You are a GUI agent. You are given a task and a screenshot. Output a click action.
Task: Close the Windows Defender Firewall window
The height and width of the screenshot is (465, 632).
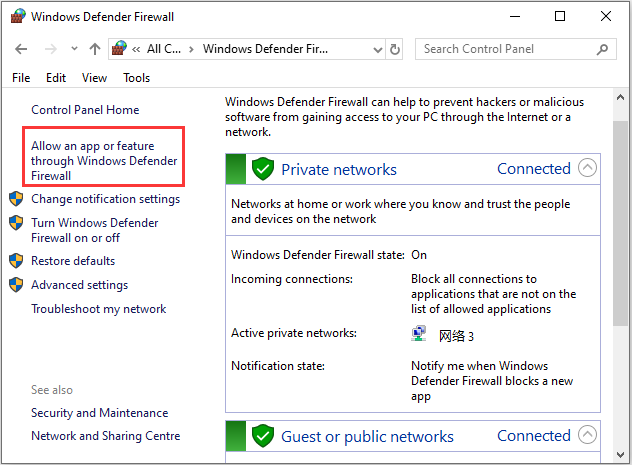click(x=606, y=16)
